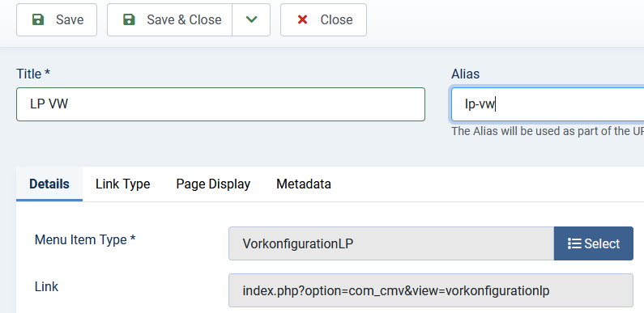Focus the Title field containing LP VW
Viewport: 644px width, 313px height.
tap(220, 104)
